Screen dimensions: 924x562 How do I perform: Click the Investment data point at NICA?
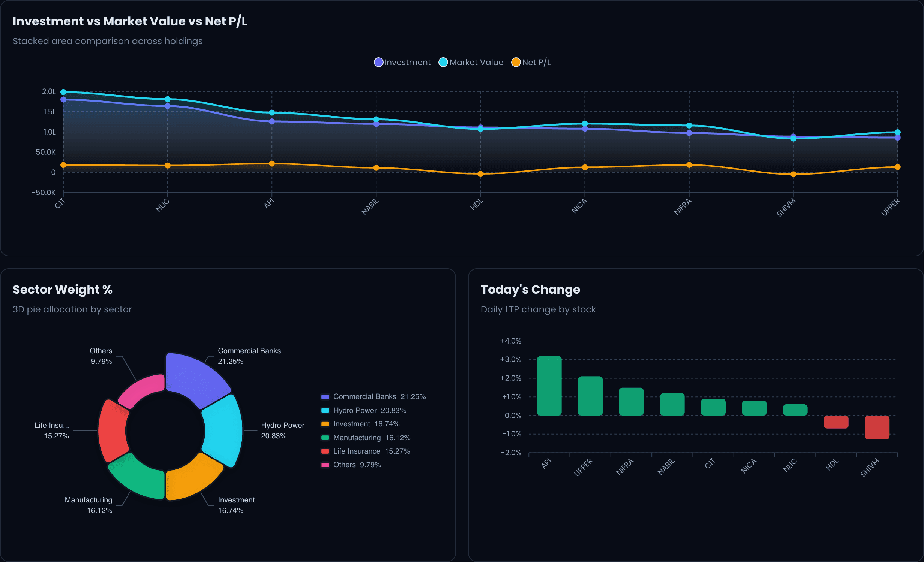585,129
